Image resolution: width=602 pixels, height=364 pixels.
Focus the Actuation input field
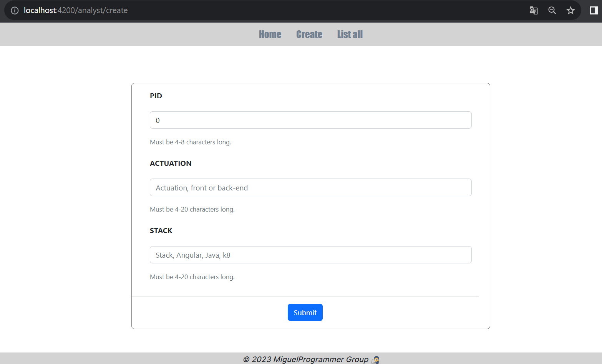[x=311, y=187]
